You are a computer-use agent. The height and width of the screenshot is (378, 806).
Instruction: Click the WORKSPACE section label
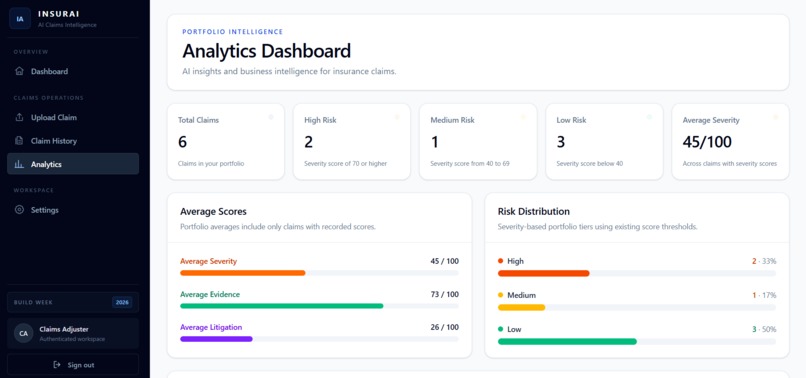pyautogui.click(x=33, y=190)
